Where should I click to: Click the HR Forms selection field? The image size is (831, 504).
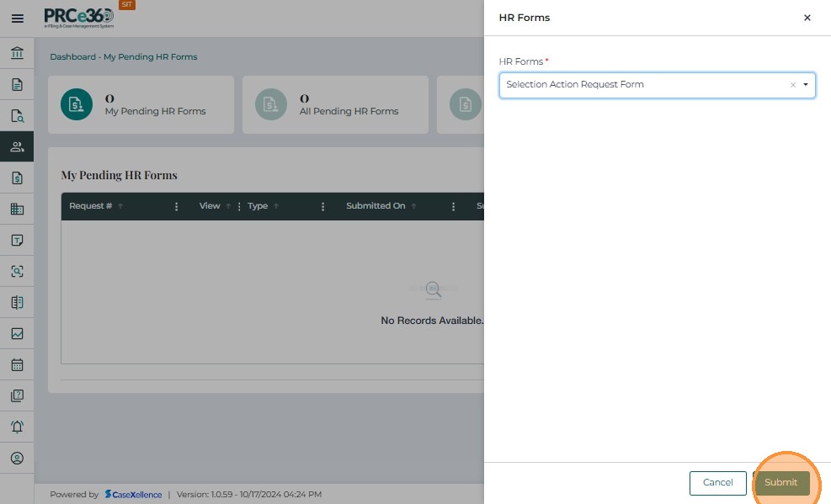658,85
